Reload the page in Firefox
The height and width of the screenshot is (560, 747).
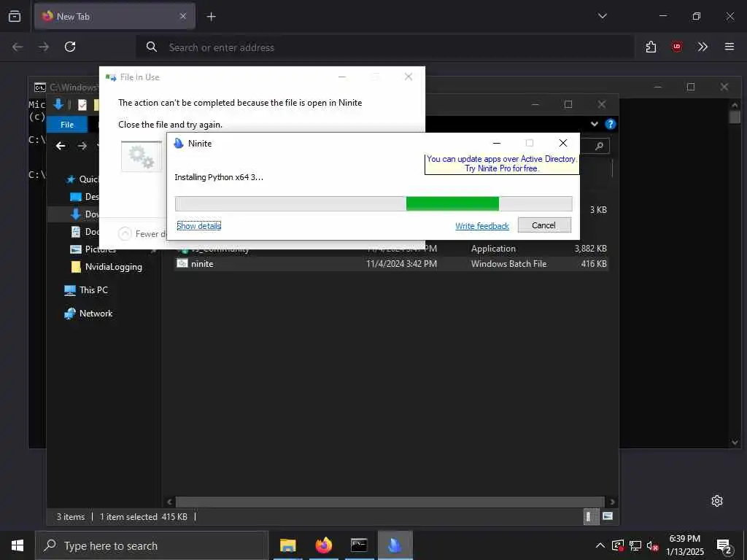(70, 47)
